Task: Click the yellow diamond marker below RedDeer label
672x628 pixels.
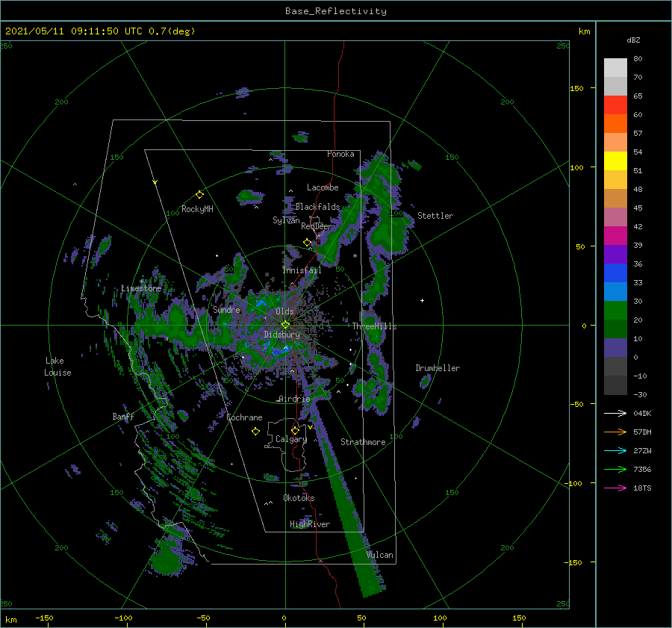Action: [308, 243]
